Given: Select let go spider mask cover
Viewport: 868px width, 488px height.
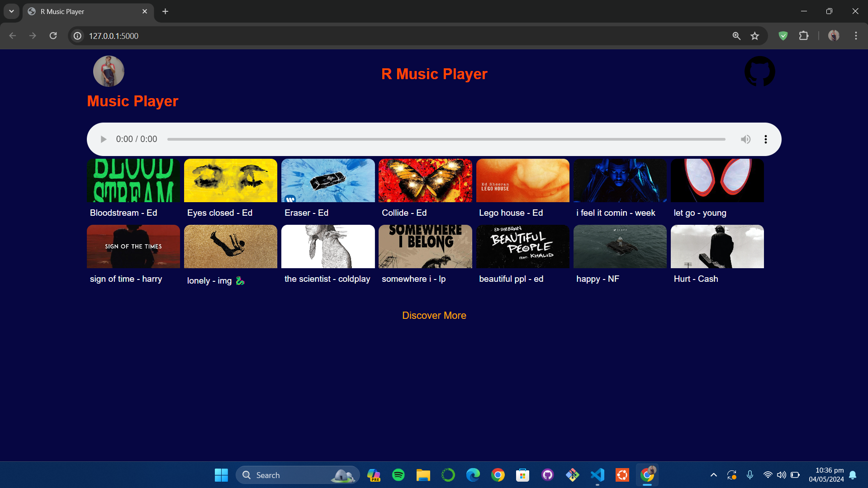Looking at the screenshot, I should 717,180.
